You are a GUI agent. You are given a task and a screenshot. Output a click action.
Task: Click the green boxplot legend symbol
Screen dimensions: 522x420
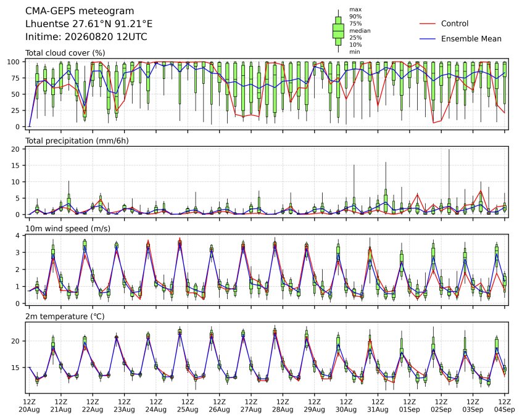[338, 31]
